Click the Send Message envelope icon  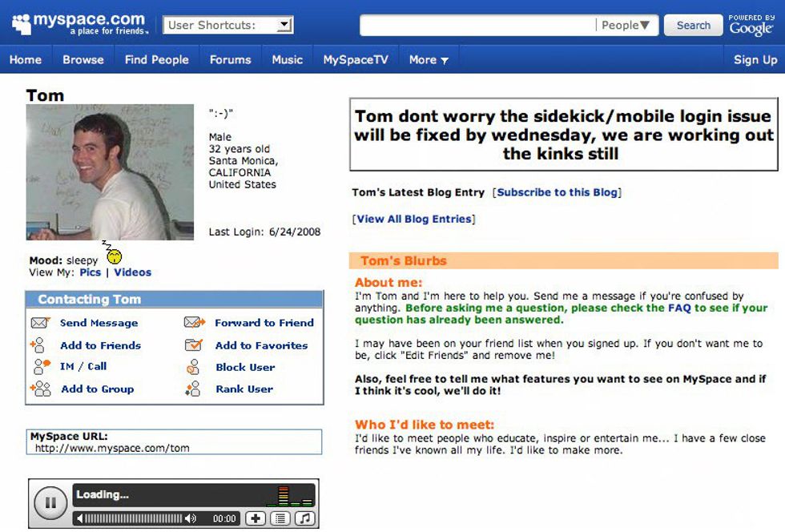[x=40, y=323]
